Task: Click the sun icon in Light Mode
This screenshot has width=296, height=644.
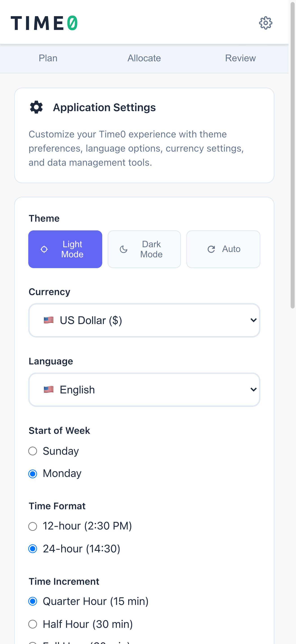Action: pyautogui.click(x=44, y=249)
